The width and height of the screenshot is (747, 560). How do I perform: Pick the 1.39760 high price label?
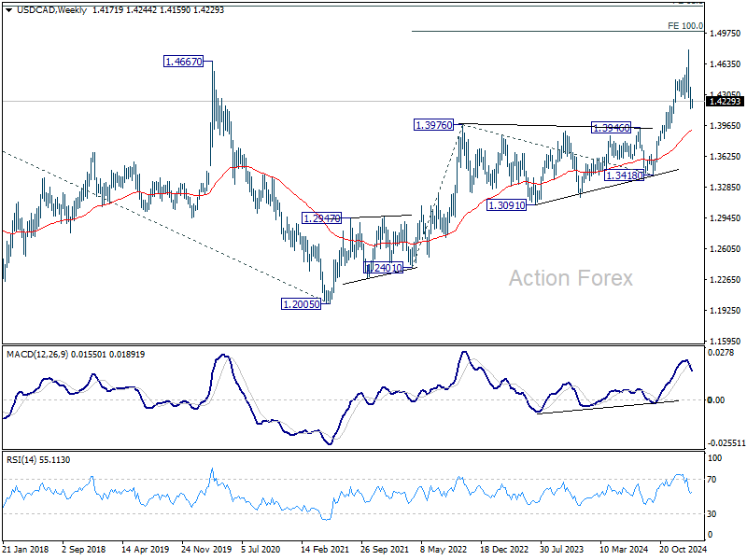(x=434, y=125)
